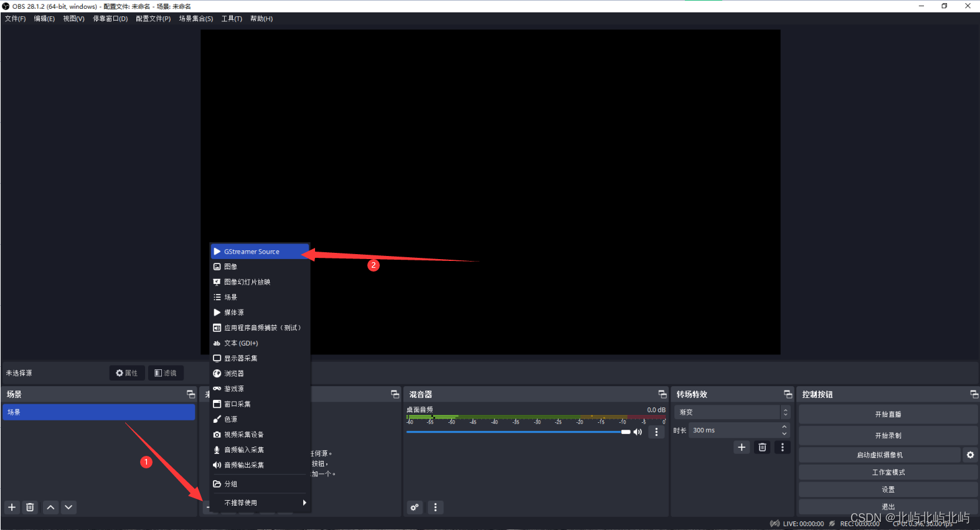Float the 转场特效 dock panel
Image resolution: width=980 pixels, height=530 pixels.
pyautogui.click(x=788, y=394)
